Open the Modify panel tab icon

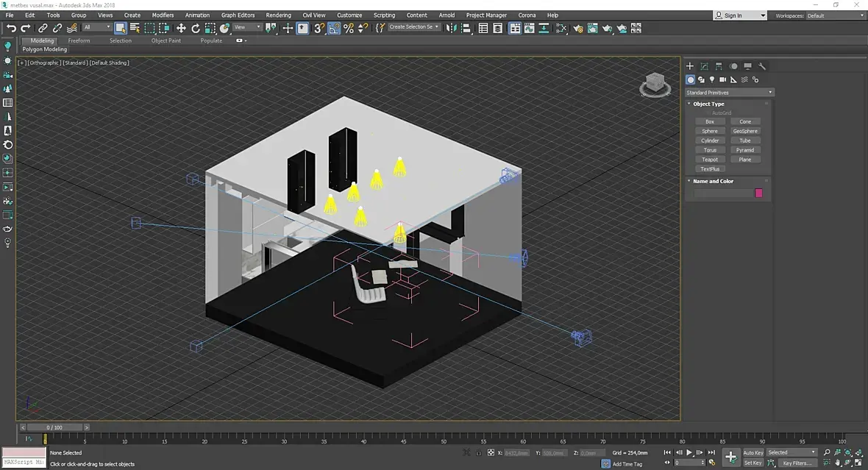[x=704, y=66]
